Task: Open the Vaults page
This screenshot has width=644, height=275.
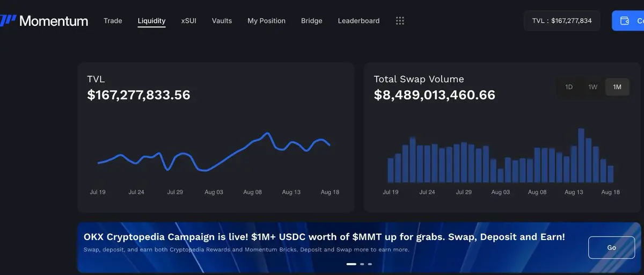Action: coord(222,21)
